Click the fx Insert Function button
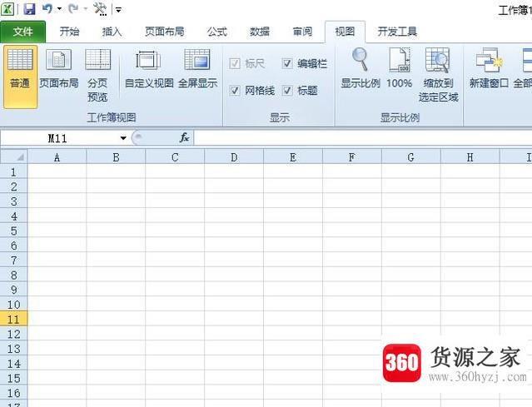This screenshot has width=532, height=407. coord(184,137)
